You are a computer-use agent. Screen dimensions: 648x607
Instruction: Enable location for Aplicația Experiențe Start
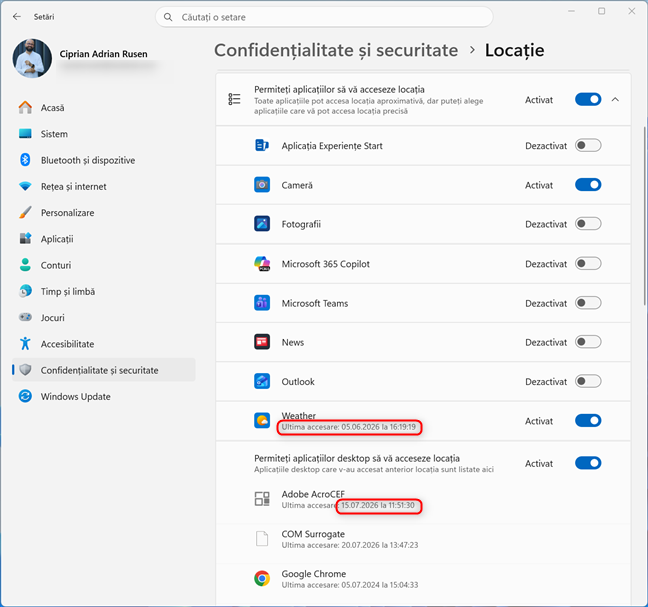pos(588,145)
